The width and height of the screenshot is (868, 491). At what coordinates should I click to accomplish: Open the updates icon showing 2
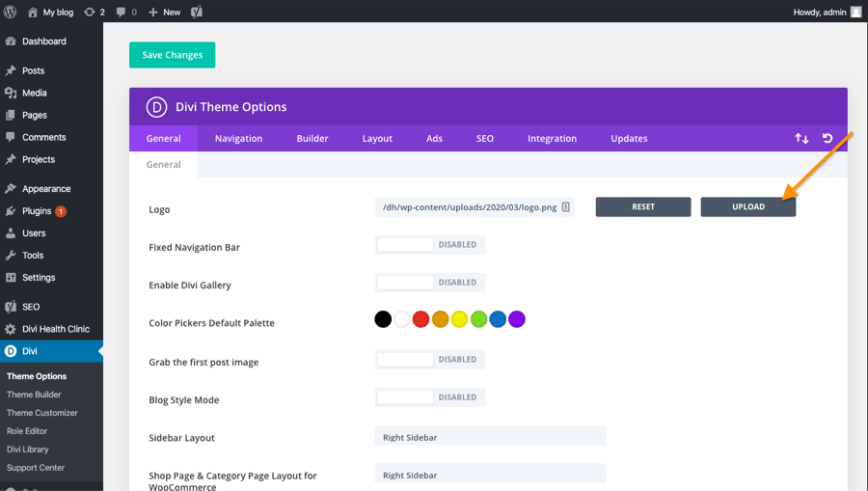(x=89, y=13)
